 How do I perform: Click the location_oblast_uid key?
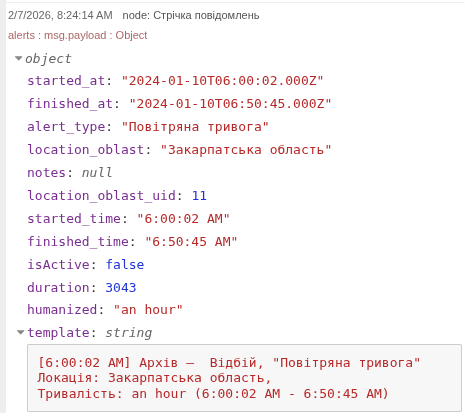click(x=101, y=196)
